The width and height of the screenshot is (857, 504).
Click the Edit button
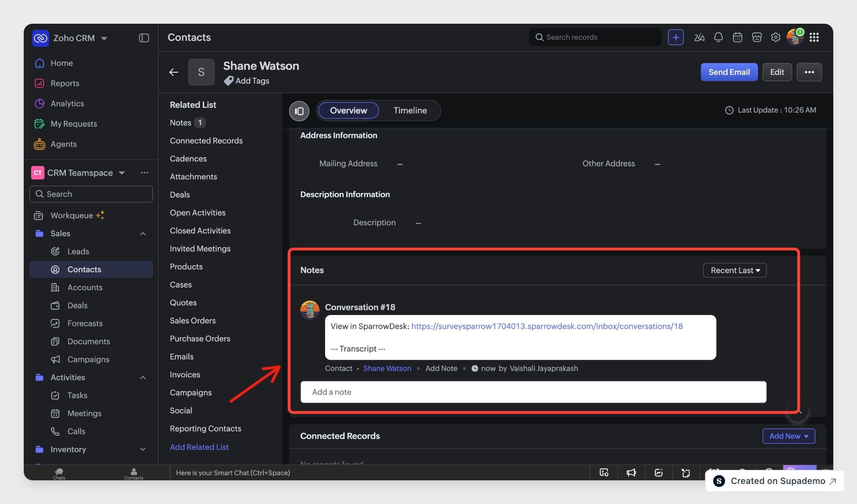click(x=777, y=72)
